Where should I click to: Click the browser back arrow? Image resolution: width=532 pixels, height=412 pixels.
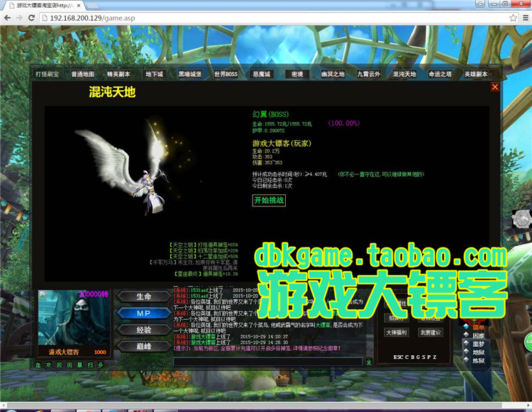[7, 18]
